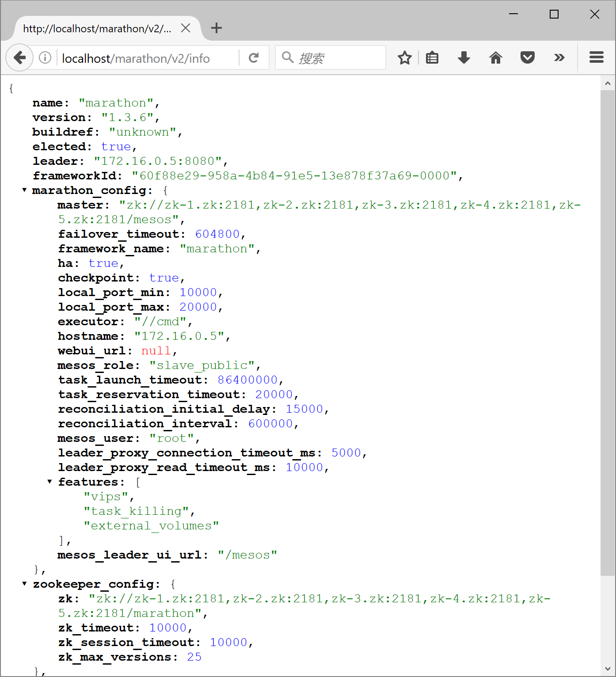The image size is (616, 677).
Task: Go to the home page icon
Action: [x=496, y=57]
